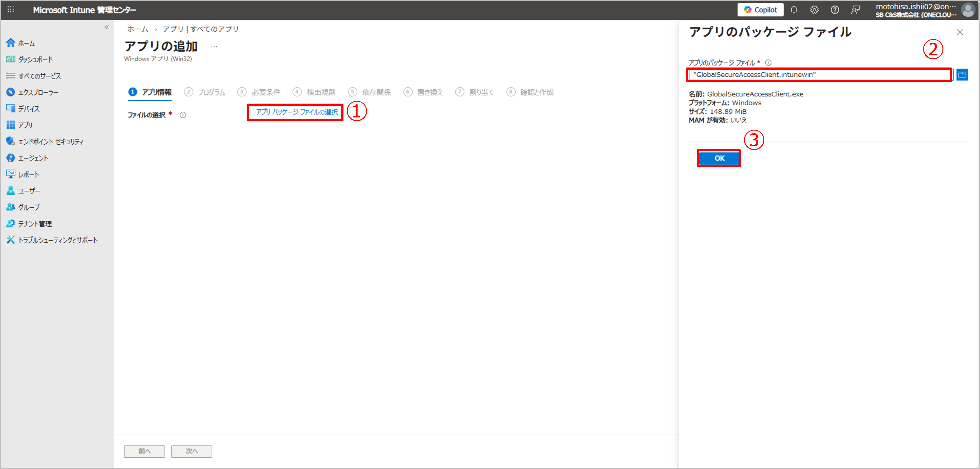Click info icon beside アプリのパッケージ ファイル

[x=768, y=63]
